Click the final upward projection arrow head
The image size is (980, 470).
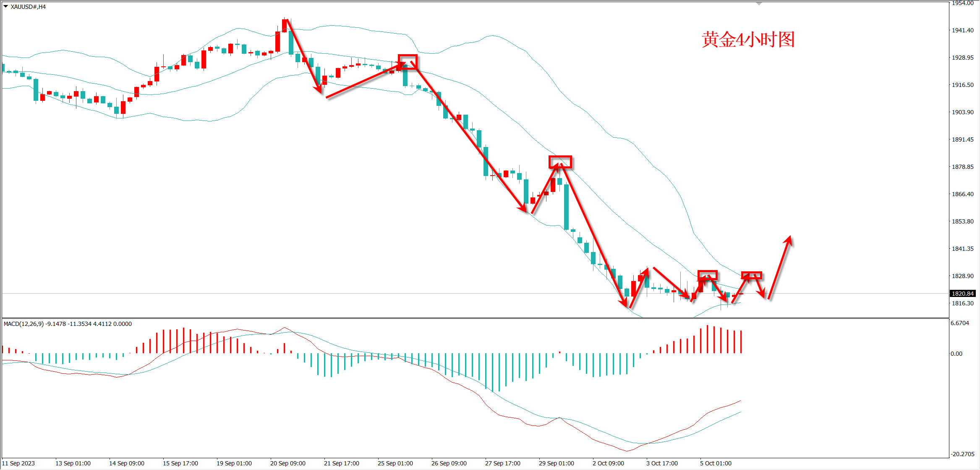(x=789, y=239)
